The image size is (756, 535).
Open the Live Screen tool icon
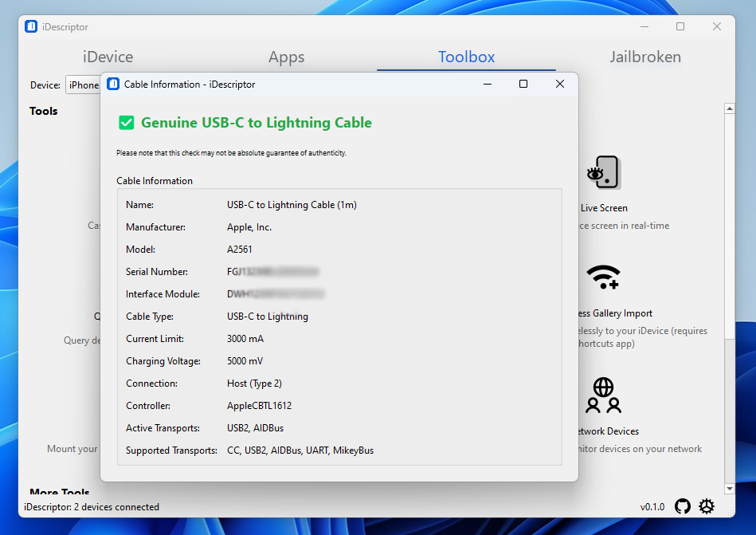click(x=603, y=172)
